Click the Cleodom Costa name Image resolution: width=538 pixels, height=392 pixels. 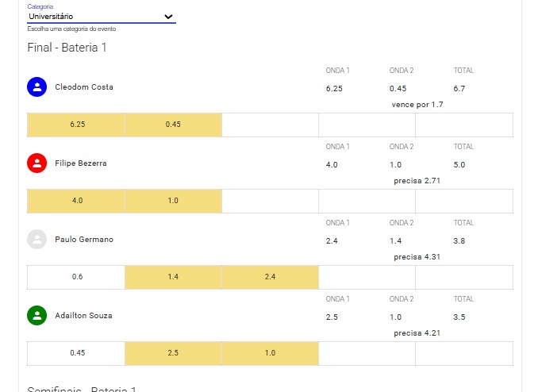pyautogui.click(x=84, y=86)
